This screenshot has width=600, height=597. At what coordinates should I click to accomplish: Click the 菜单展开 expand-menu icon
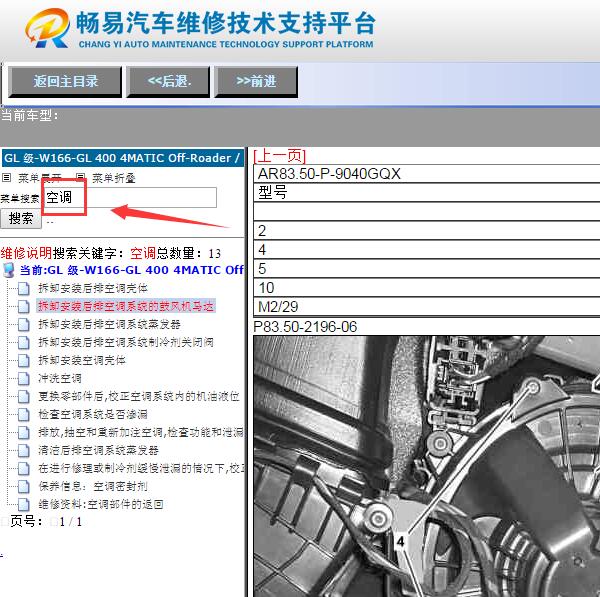pos(7,178)
